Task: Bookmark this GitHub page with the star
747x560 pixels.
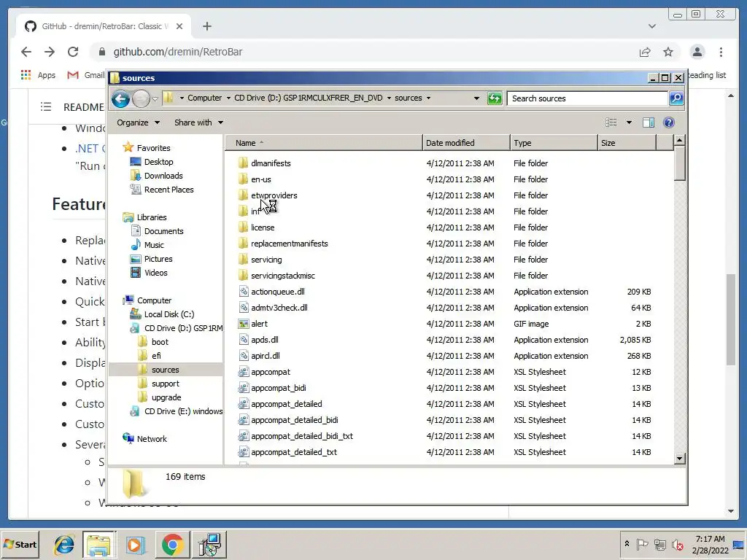Action: coord(668,52)
